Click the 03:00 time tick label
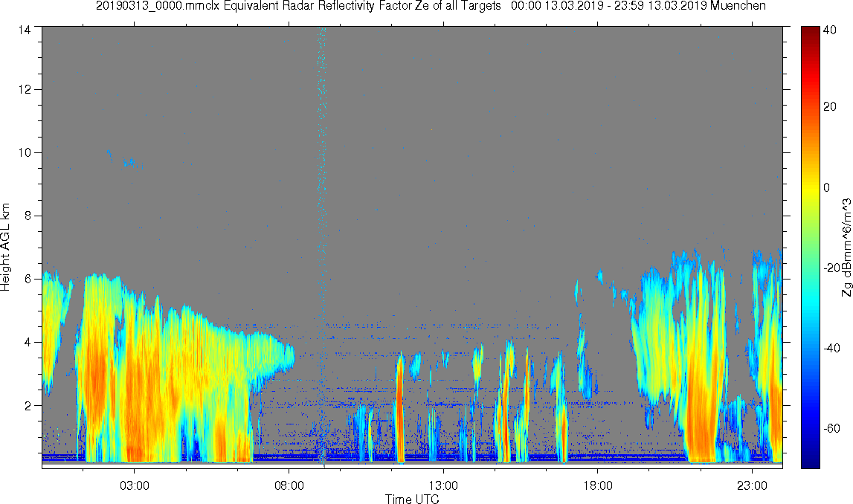This screenshot has width=853, height=504. tap(135, 485)
